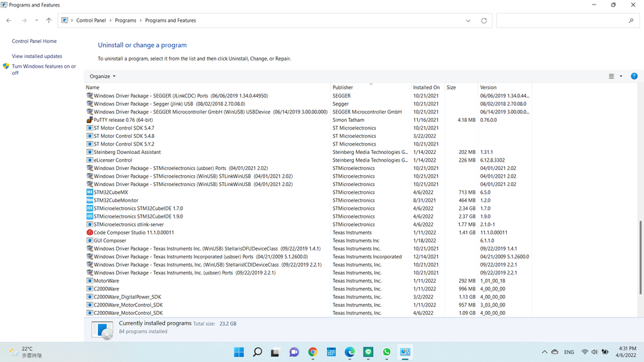Click the vertical scrollbar thumb
Screen dimensions: 644x362
[x=640, y=258]
